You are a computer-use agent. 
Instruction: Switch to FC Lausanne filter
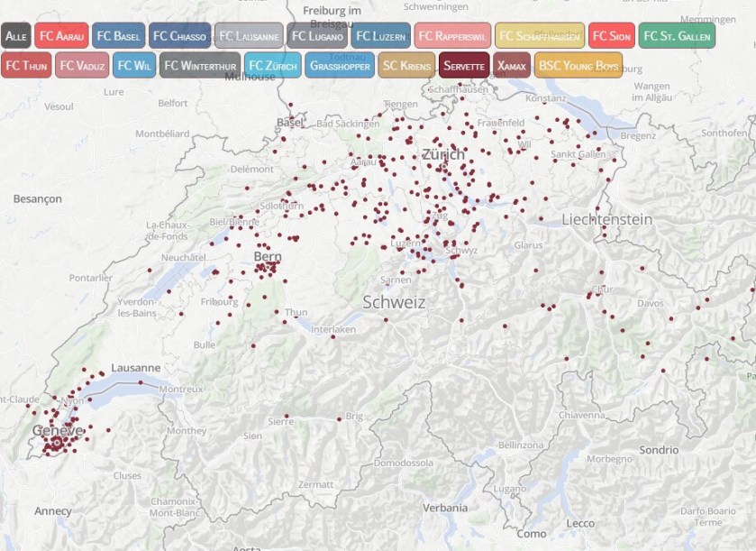coord(249,36)
